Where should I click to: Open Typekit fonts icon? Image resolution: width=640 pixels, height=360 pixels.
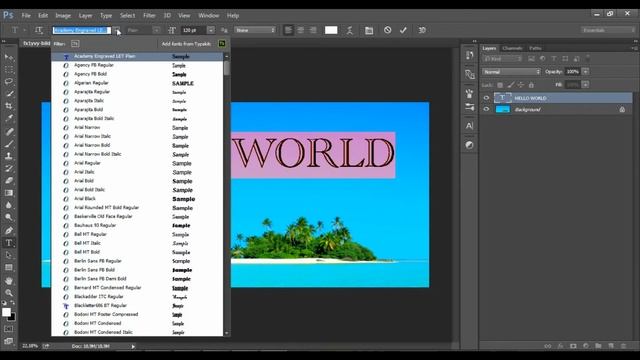(222, 44)
